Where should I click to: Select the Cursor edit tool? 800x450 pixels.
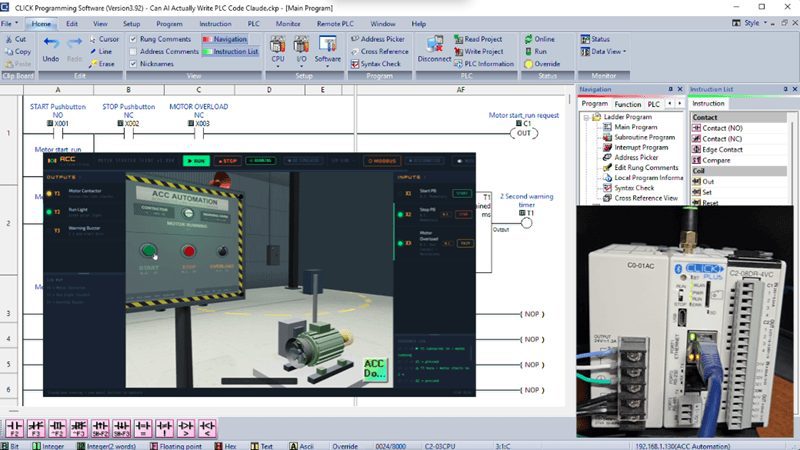[x=104, y=39]
